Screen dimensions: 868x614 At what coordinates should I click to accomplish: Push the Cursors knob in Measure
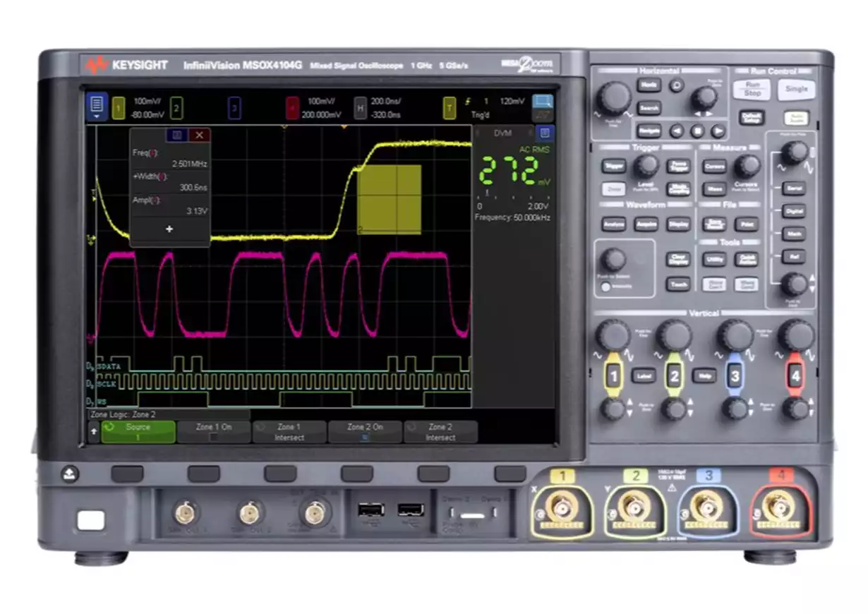(x=747, y=167)
